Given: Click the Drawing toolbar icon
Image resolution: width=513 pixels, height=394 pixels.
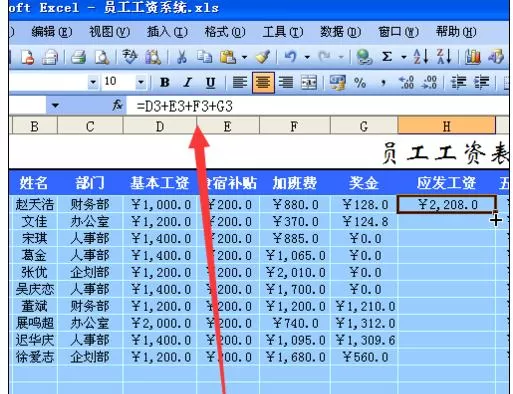Looking at the screenshot, I should [496, 57].
